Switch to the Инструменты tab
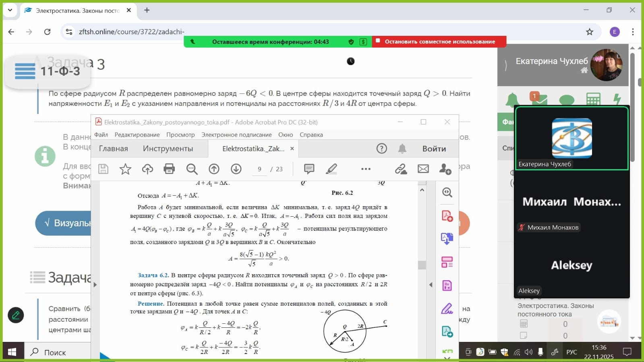The image size is (644, 362). coord(168,149)
